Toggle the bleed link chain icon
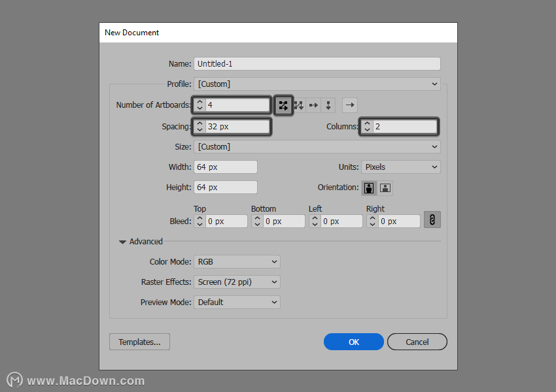 tap(432, 220)
